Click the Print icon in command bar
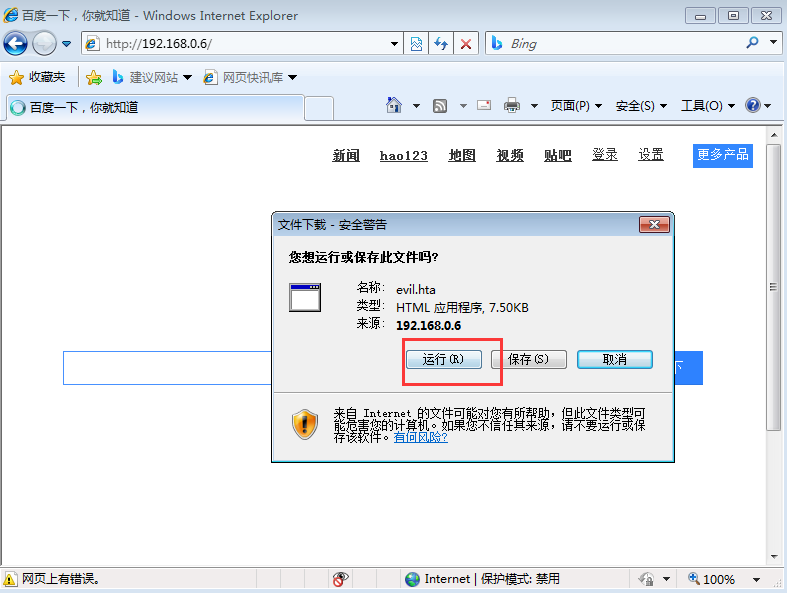Screen dimensions: 787x593 [512, 105]
